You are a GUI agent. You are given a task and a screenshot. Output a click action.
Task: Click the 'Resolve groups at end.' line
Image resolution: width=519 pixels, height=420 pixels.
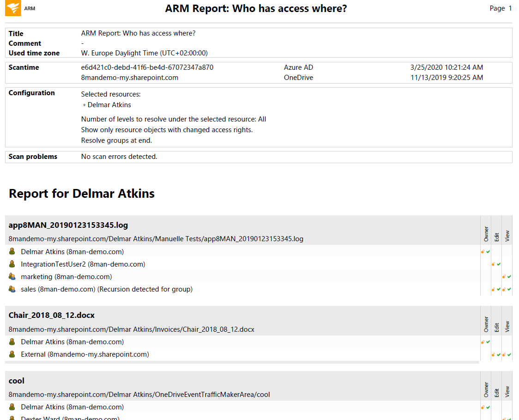point(116,140)
